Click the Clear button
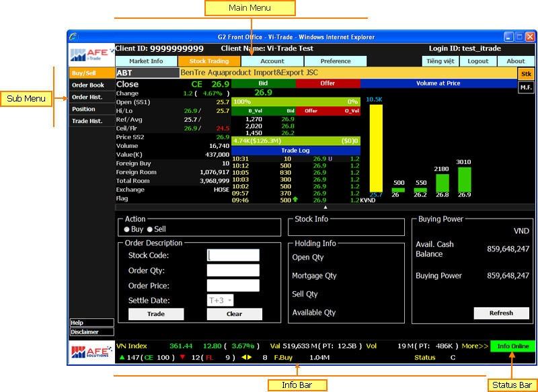The width and height of the screenshot is (538, 392). pyautogui.click(x=234, y=314)
